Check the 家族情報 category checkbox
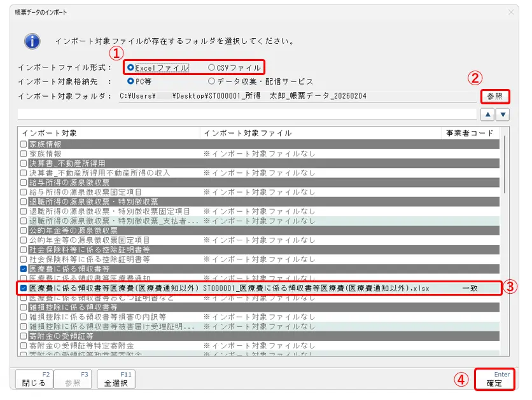The width and height of the screenshot is (532, 400). click(x=24, y=144)
